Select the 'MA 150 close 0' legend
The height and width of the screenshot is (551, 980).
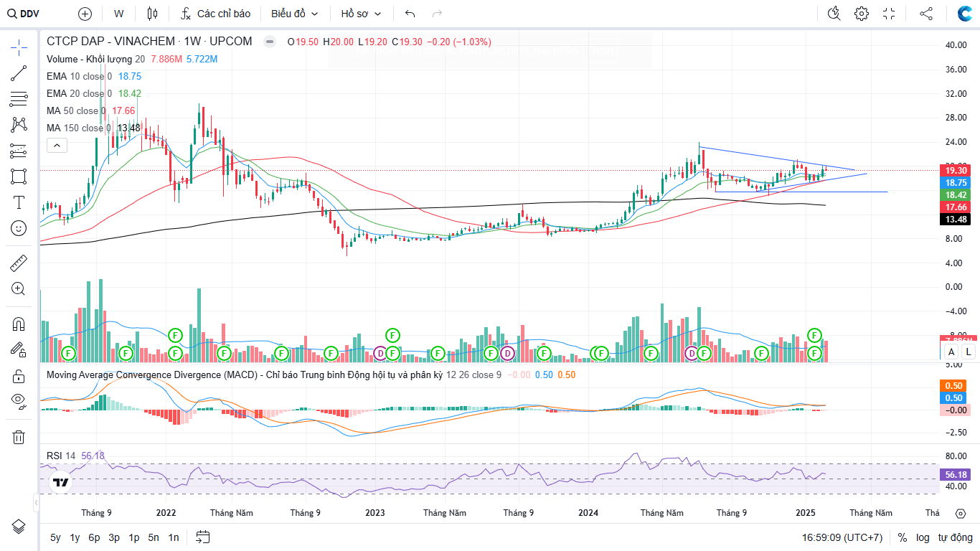tap(79, 128)
